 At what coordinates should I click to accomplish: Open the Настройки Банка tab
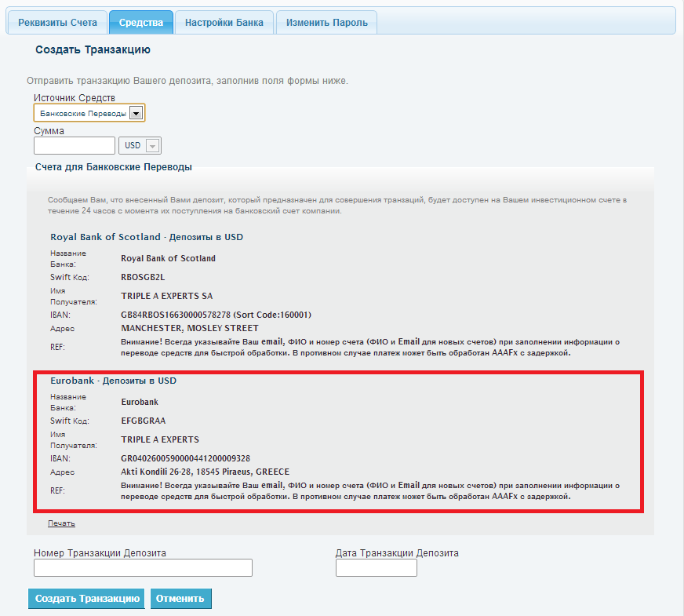click(224, 23)
